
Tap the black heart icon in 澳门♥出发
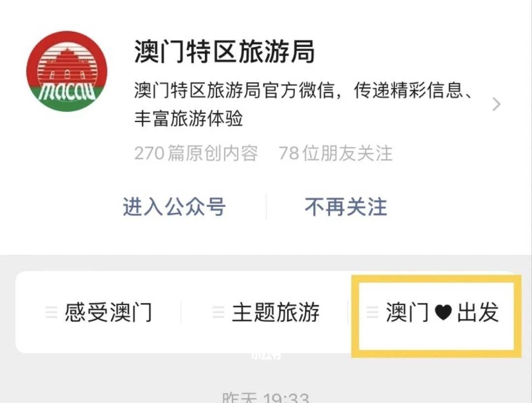(x=443, y=312)
